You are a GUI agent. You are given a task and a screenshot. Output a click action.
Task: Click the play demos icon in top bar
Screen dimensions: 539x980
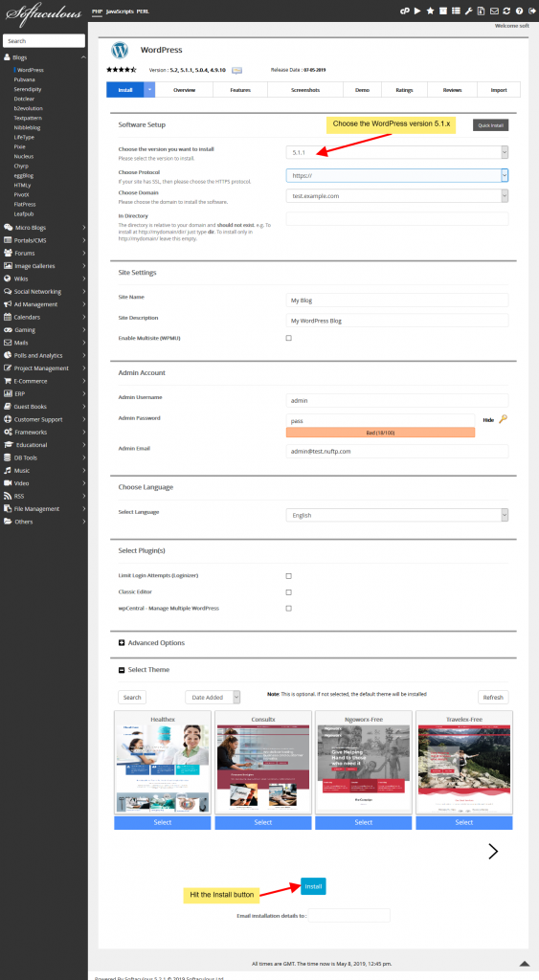pyautogui.click(x=417, y=11)
